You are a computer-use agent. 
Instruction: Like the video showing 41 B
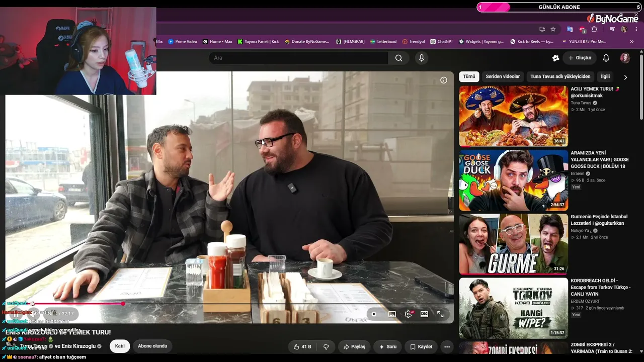pyautogui.click(x=302, y=346)
